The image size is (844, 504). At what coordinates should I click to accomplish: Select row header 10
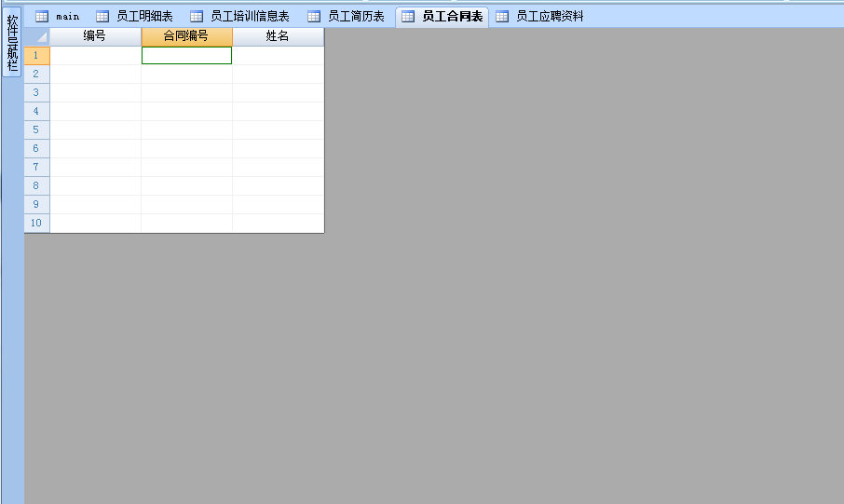point(37,223)
